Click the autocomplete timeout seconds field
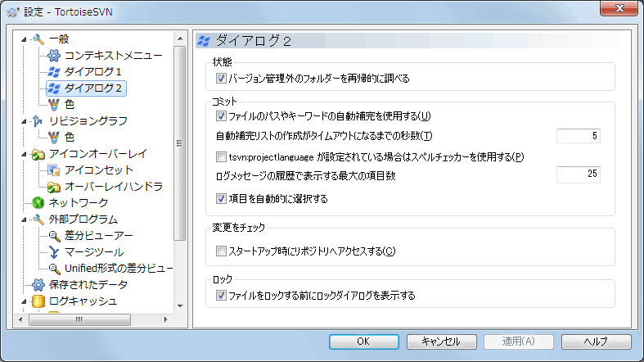 (x=579, y=136)
